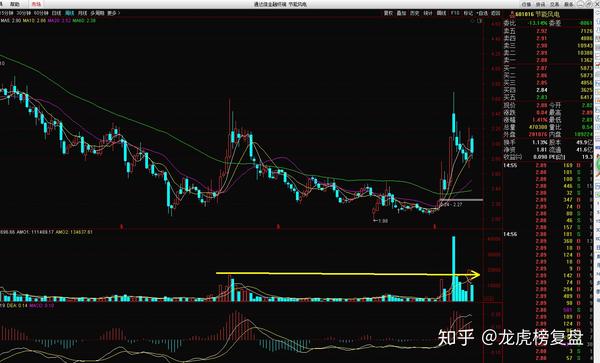600x363 pixels.
Task: Click the 卖一 ask row
Action: coord(548,60)
